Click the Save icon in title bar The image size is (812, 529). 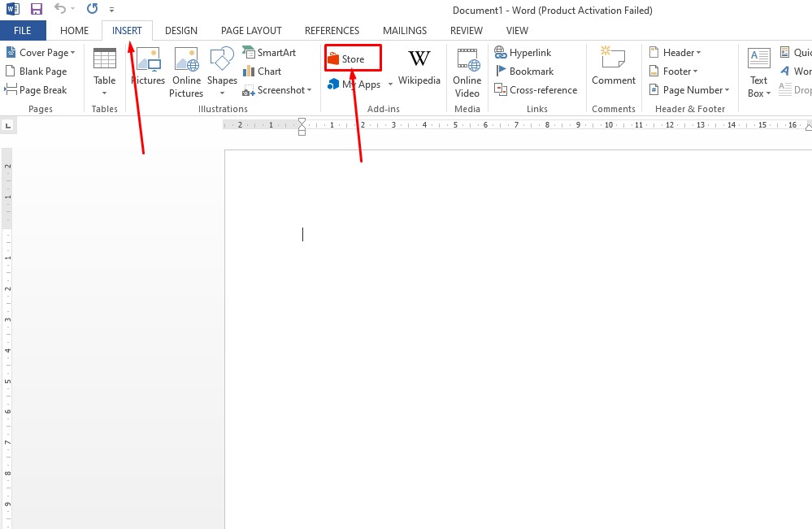(37, 10)
